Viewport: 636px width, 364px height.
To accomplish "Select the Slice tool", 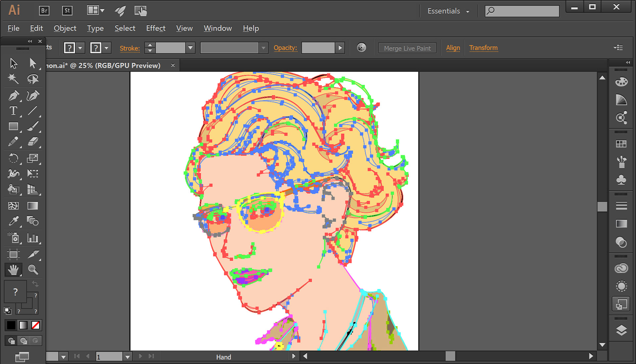I will coord(33,254).
